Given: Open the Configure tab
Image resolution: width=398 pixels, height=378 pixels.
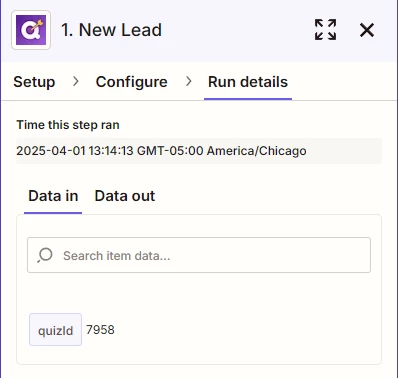Looking at the screenshot, I should coord(132,82).
